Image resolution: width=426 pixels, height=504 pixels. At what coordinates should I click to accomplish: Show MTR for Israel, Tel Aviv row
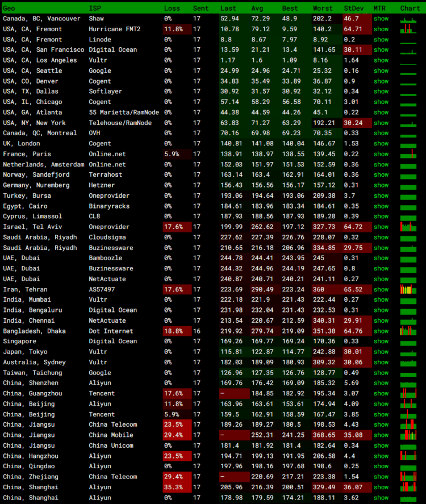[381, 227]
